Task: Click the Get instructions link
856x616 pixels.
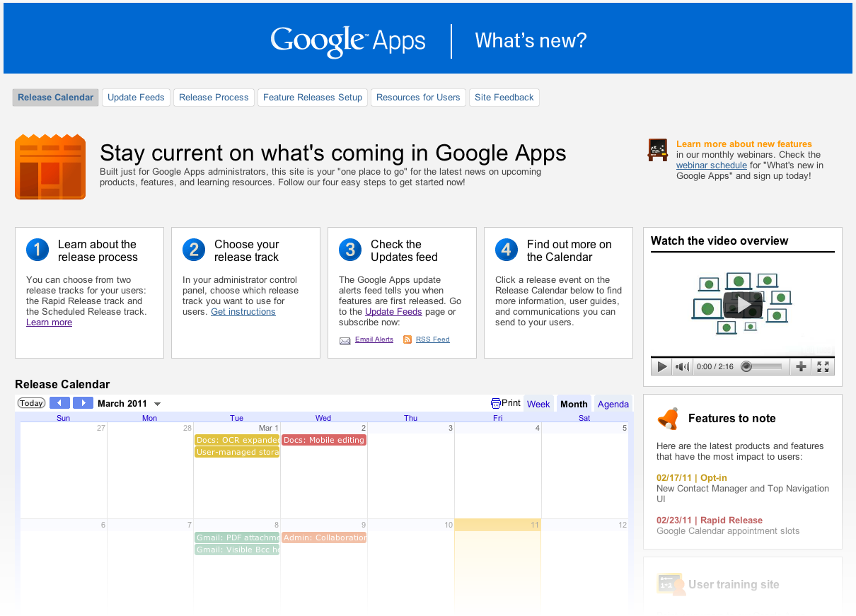Action: [243, 312]
